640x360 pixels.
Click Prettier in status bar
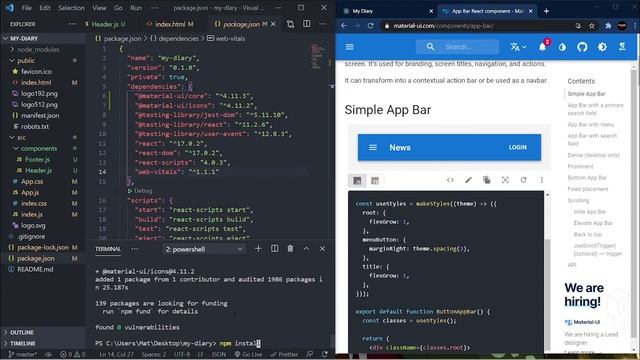pos(284,354)
